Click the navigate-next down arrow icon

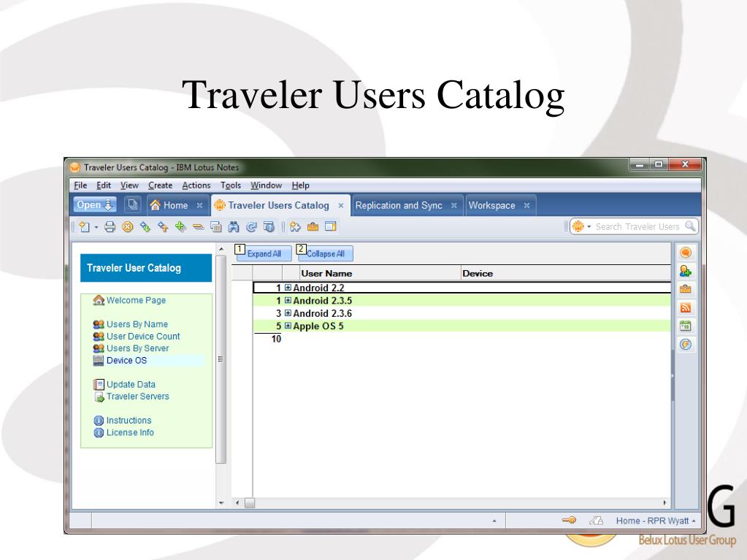point(145,227)
